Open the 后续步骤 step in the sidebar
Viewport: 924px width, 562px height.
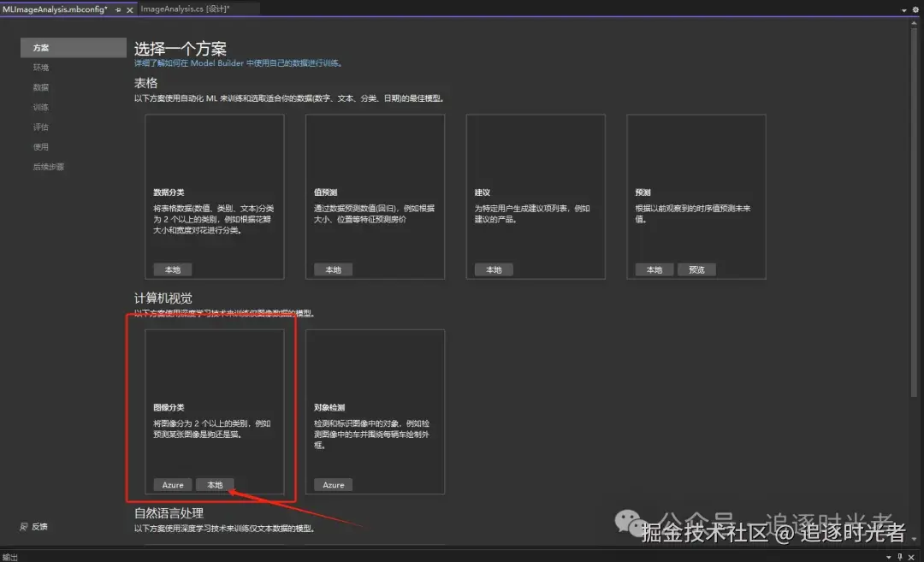47,166
